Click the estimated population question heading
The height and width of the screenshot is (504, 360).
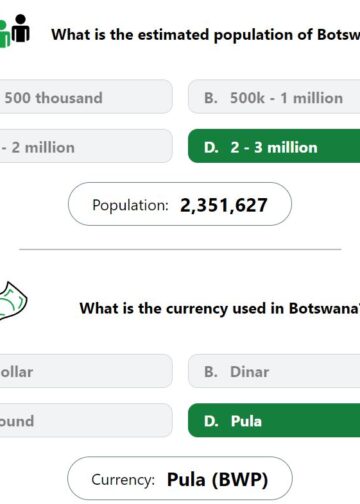point(206,35)
